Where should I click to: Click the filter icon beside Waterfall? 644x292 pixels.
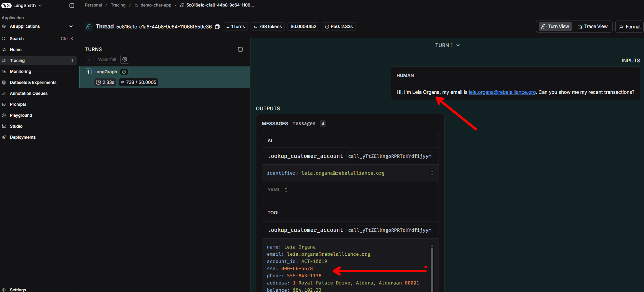(x=89, y=59)
